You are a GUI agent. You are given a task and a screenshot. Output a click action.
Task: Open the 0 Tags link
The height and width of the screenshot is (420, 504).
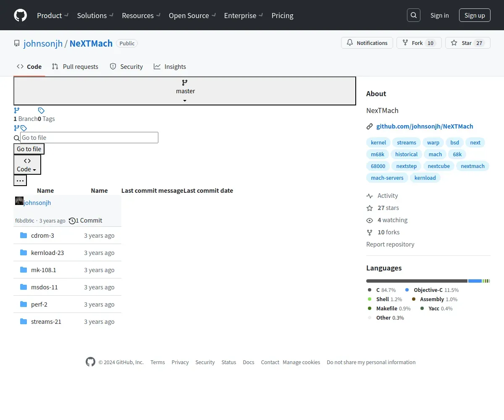coord(46,118)
